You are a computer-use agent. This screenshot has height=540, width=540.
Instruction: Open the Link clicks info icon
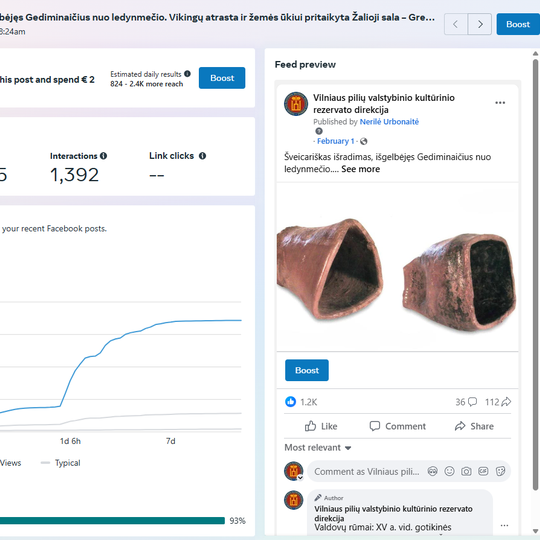[x=202, y=156]
